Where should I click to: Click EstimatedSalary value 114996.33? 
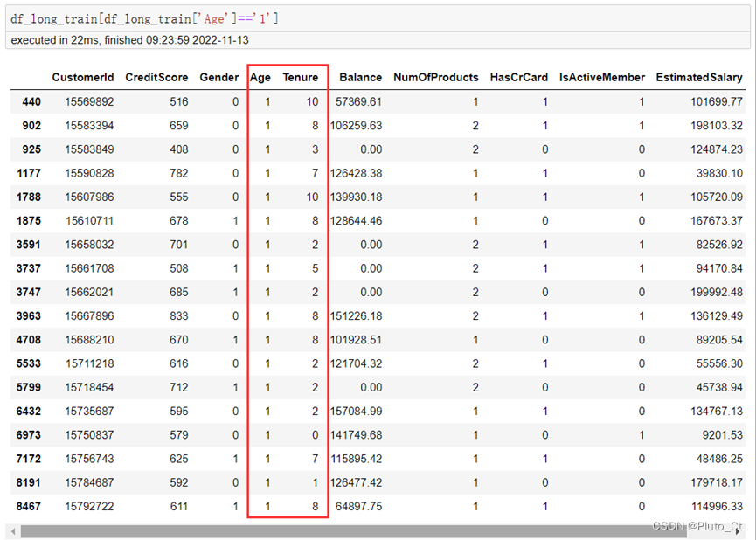pos(717,506)
